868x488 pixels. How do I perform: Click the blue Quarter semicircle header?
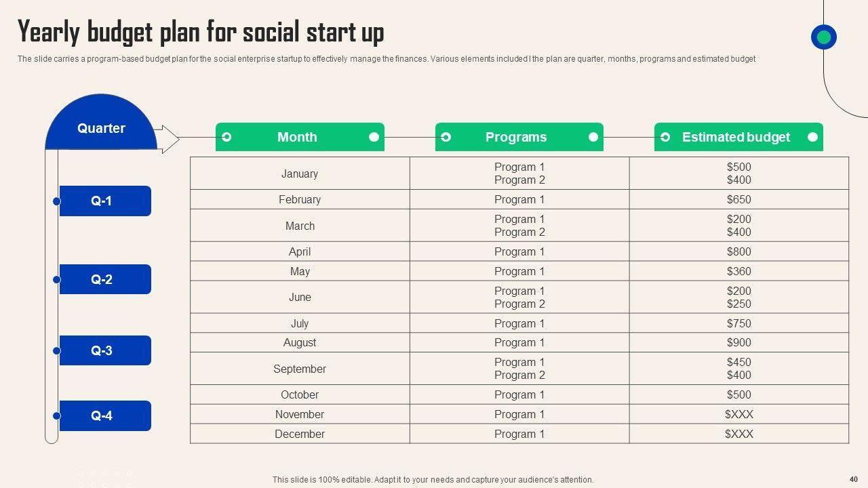(101, 126)
